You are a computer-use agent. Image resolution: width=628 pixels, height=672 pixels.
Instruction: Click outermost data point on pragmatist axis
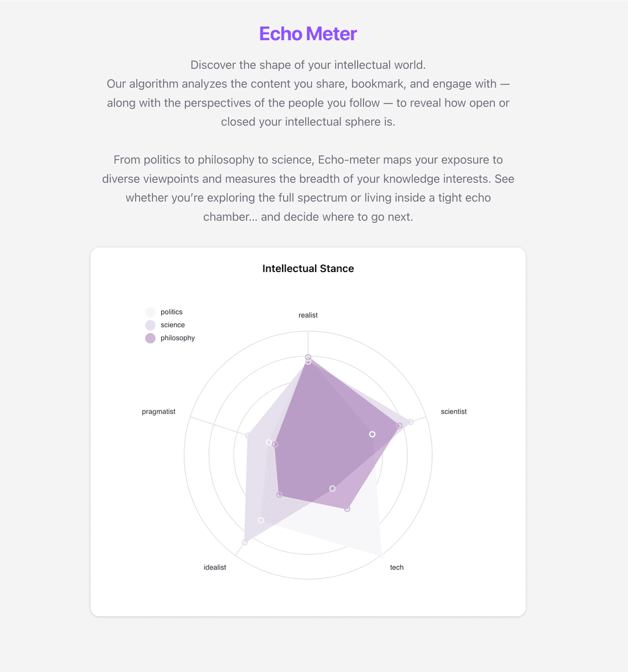pos(248,435)
